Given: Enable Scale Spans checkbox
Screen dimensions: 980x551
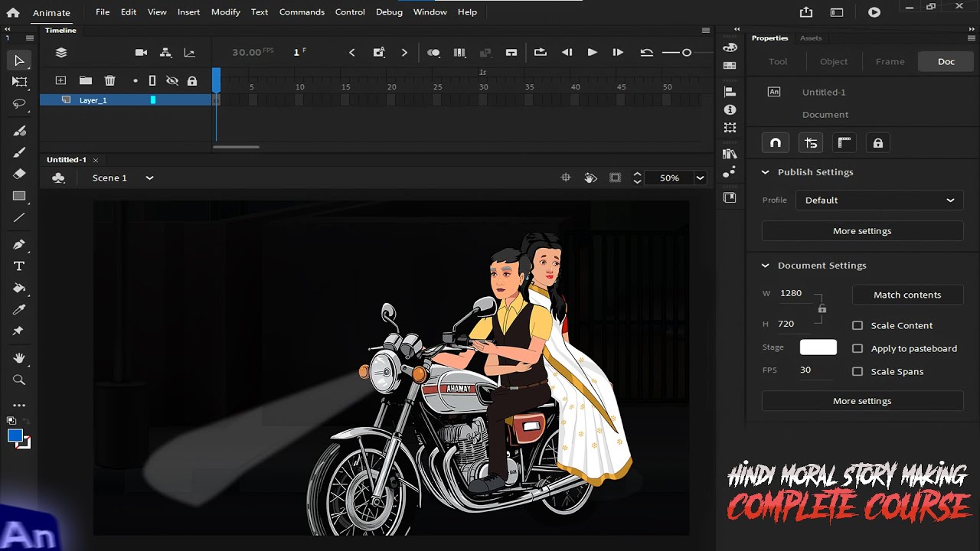Looking at the screenshot, I should click(857, 371).
